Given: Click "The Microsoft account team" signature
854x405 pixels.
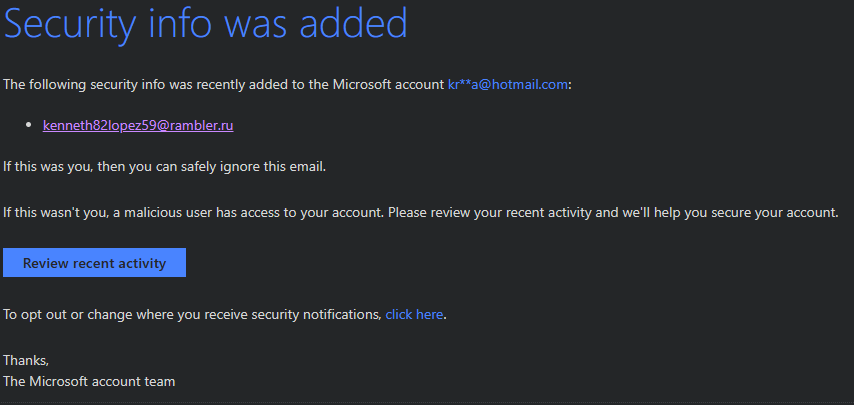Looking at the screenshot, I should [x=89, y=381].
